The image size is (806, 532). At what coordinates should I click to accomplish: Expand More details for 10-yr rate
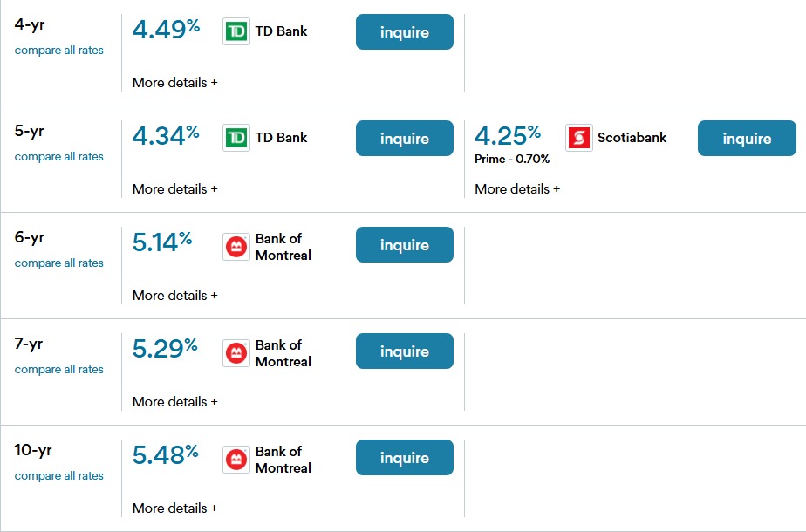(174, 508)
